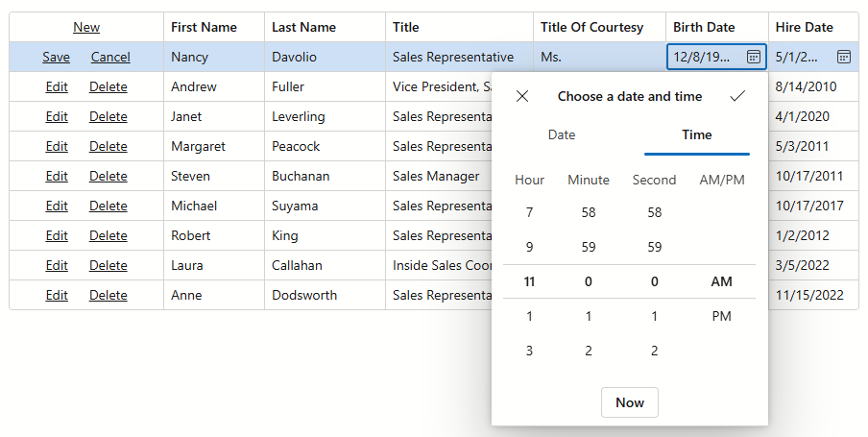Confirm date and time with checkmark
This screenshot has width=868, height=437.
[737, 96]
